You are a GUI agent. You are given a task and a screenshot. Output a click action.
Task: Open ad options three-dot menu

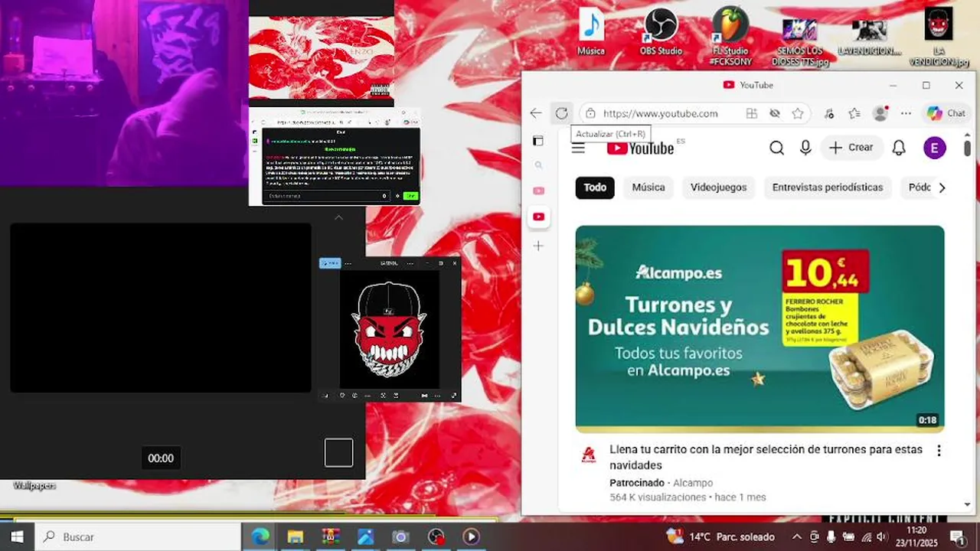coord(939,451)
